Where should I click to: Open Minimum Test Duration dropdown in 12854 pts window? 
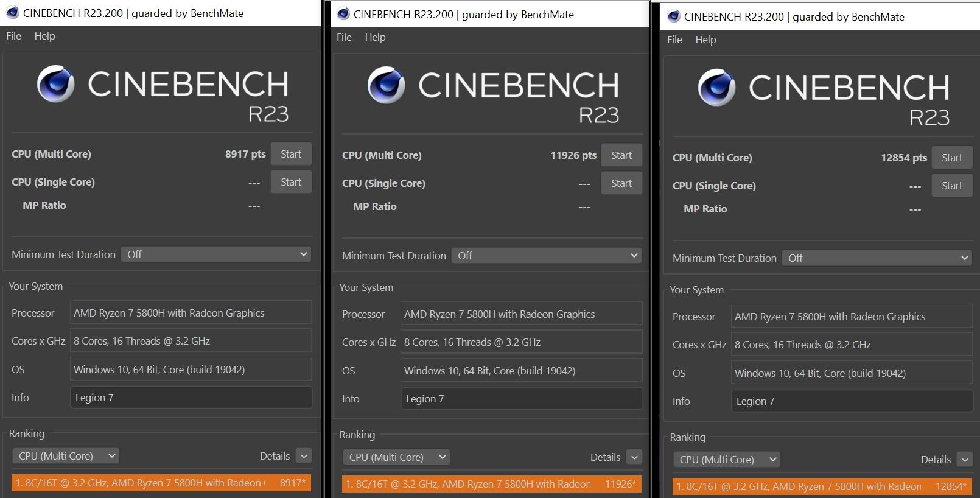click(877, 258)
